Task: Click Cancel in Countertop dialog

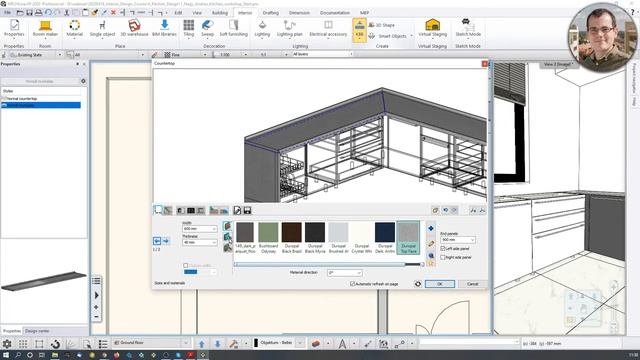Action: point(472,284)
